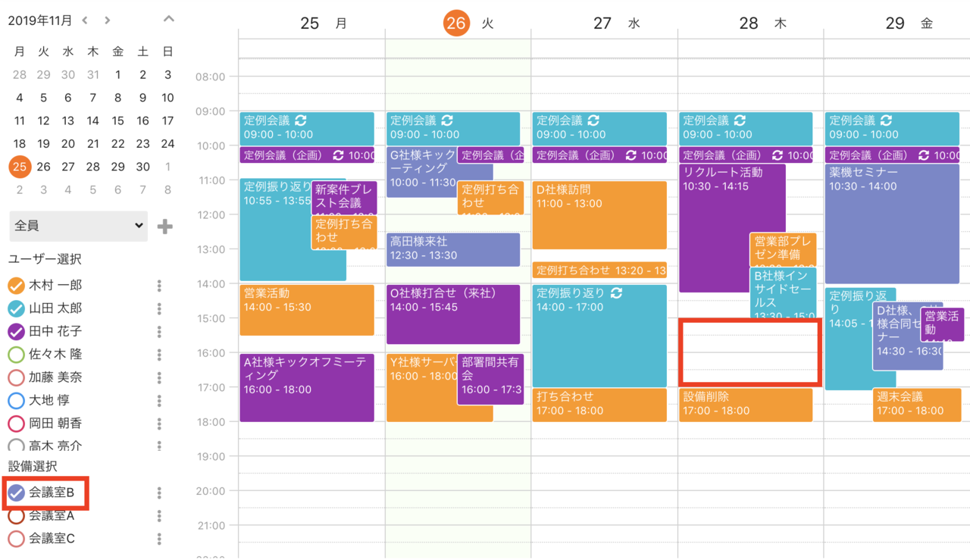Uncheck facility 会議室B
The image size is (970, 560).
(16, 493)
